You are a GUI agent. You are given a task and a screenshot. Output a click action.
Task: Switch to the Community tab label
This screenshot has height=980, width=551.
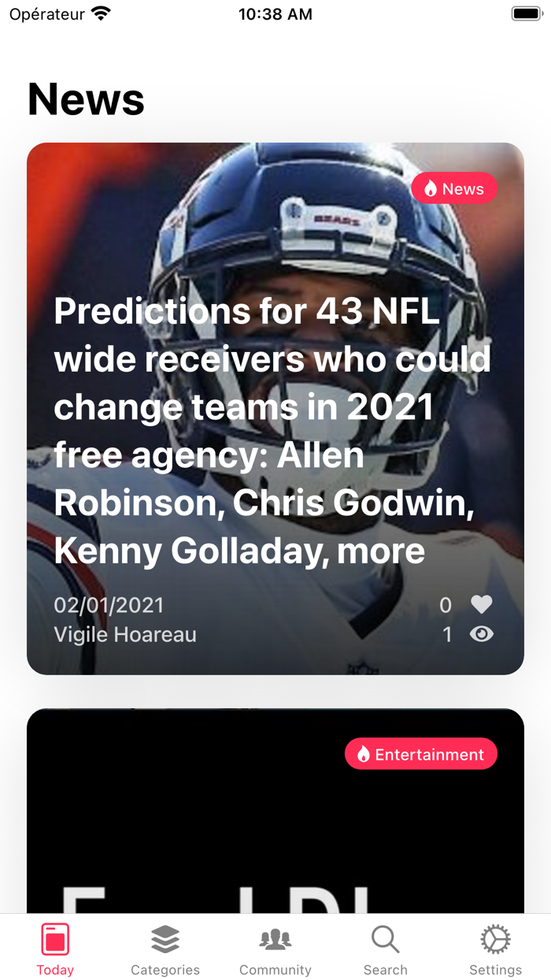pyautogui.click(x=275, y=970)
